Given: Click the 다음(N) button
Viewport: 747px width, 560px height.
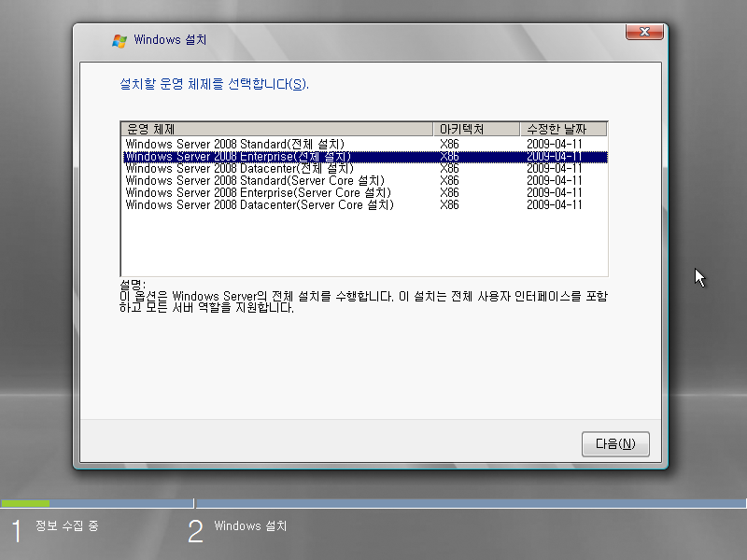Looking at the screenshot, I should (x=615, y=444).
